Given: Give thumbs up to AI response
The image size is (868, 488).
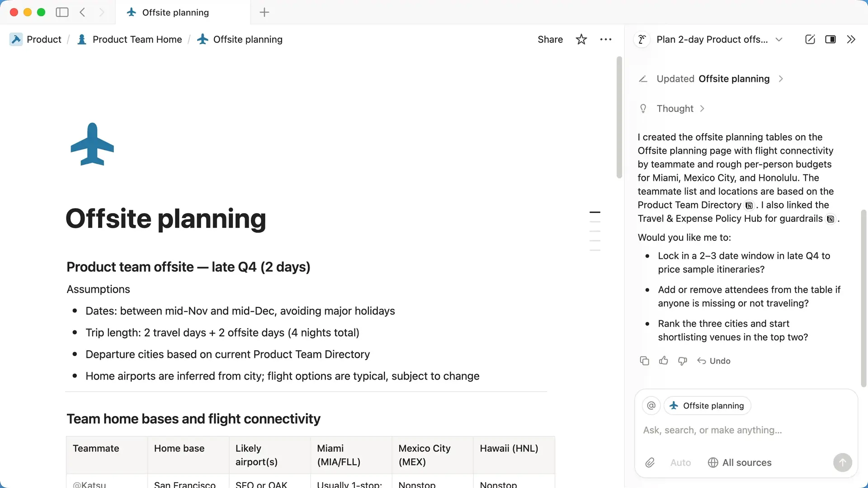Looking at the screenshot, I should 663,361.
